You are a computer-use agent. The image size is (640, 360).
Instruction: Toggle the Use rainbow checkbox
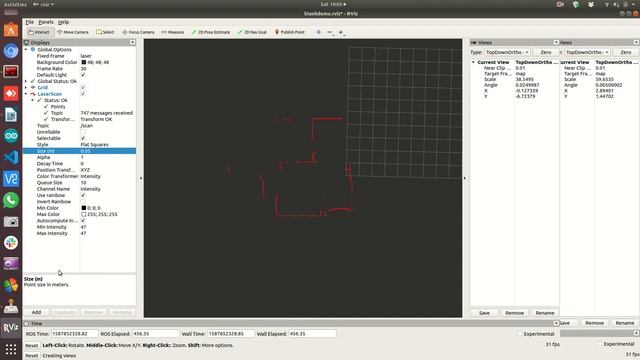click(83, 196)
